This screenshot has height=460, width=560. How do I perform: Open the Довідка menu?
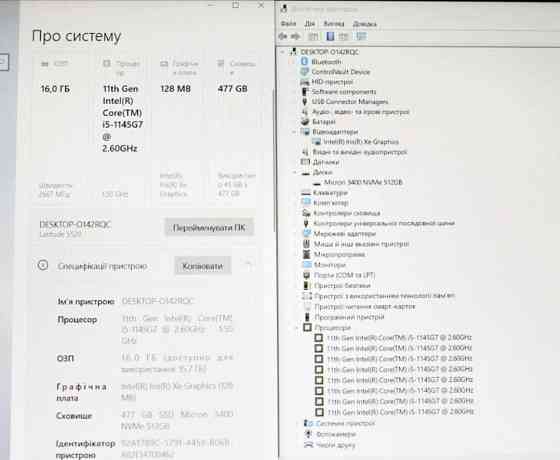365,24
